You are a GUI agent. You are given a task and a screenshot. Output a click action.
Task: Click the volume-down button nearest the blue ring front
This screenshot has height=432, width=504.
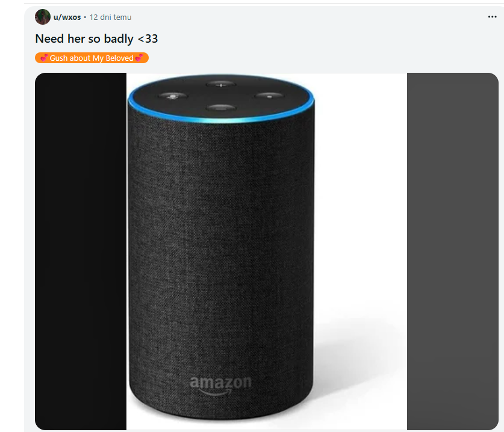pyautogui.click(x=221, y=108)
